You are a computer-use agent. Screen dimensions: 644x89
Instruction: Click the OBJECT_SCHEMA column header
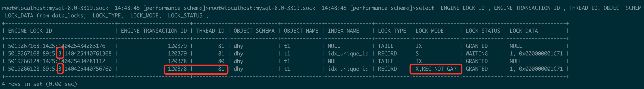coord(254,31)
